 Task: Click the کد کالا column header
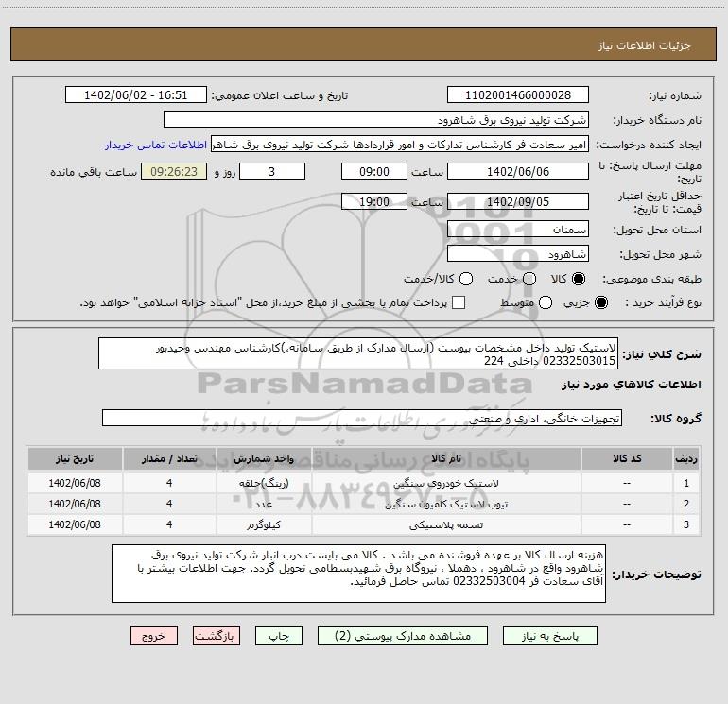pyautogui.click(x=627, y=458)
